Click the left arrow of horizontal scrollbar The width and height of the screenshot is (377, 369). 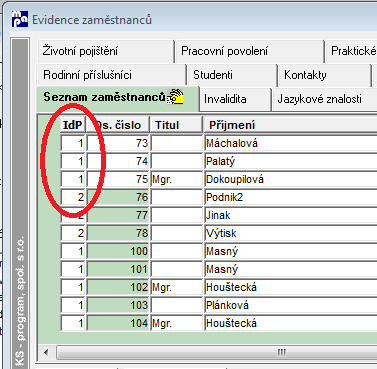pyautogui.click(x=46, y=352)
